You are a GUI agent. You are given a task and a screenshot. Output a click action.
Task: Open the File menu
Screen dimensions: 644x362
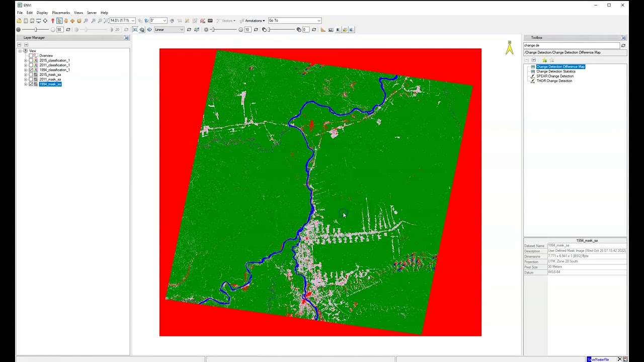(x=20, y=13)
